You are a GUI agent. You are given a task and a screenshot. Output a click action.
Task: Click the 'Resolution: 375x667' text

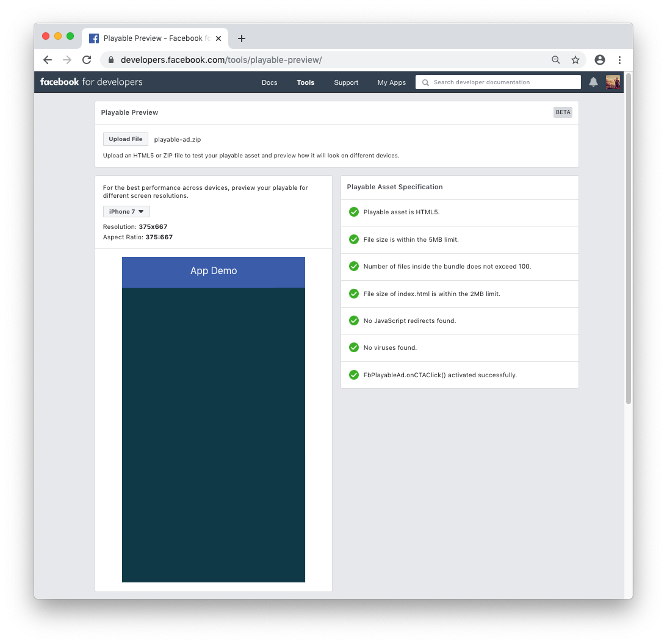[x=135, y=227]
